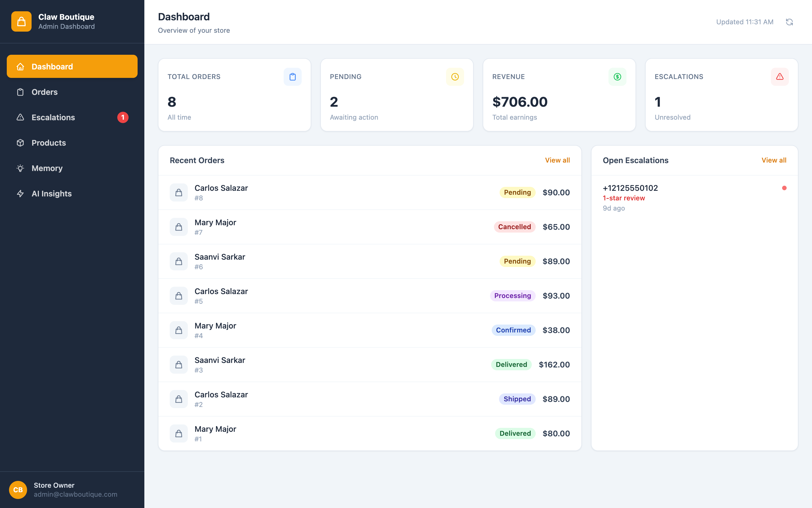The height and width of the screenshot is (508, 812).
Task: Click the $706.00 revenue value
Action: 520,102
